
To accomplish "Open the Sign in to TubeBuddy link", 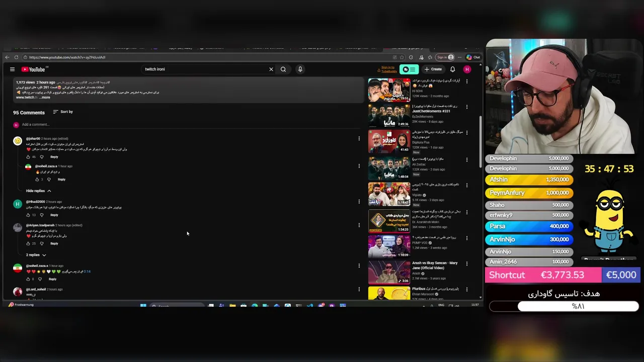I will tap(388, 69).
